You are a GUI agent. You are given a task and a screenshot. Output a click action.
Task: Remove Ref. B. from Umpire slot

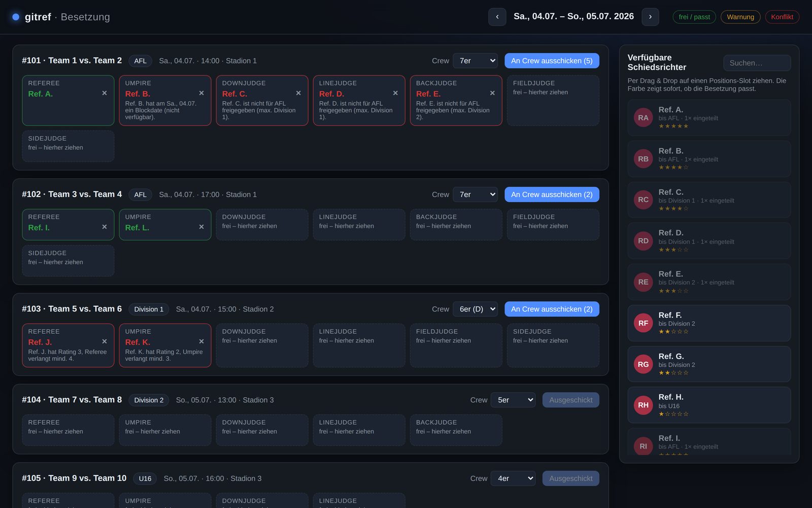[x=201, y=93]
